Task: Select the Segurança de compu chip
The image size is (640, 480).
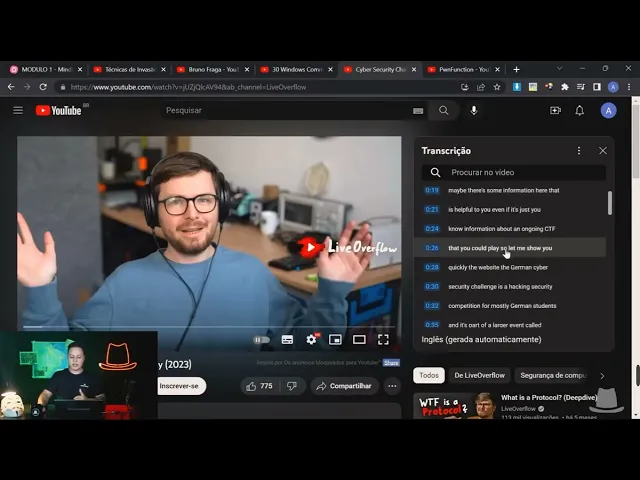Action: [553, 376]
